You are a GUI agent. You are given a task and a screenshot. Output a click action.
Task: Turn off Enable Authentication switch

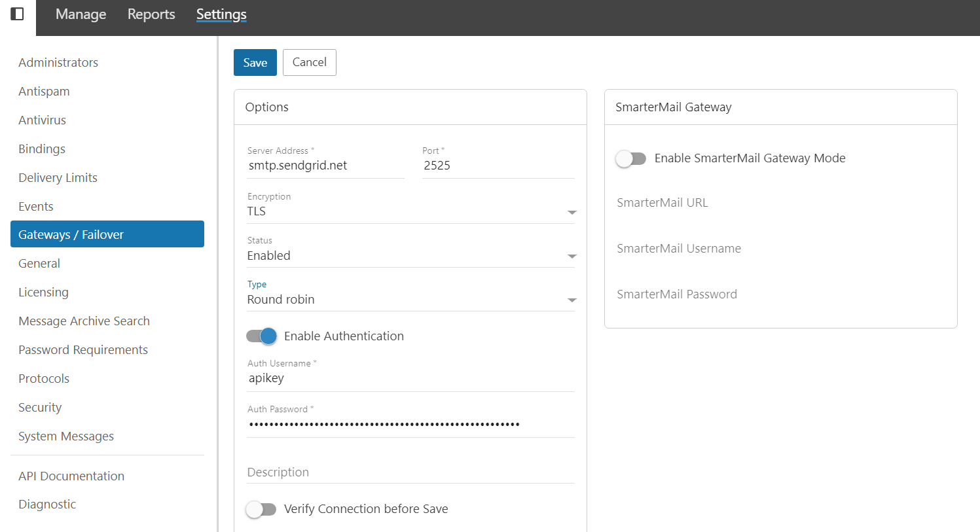[261, 336]
